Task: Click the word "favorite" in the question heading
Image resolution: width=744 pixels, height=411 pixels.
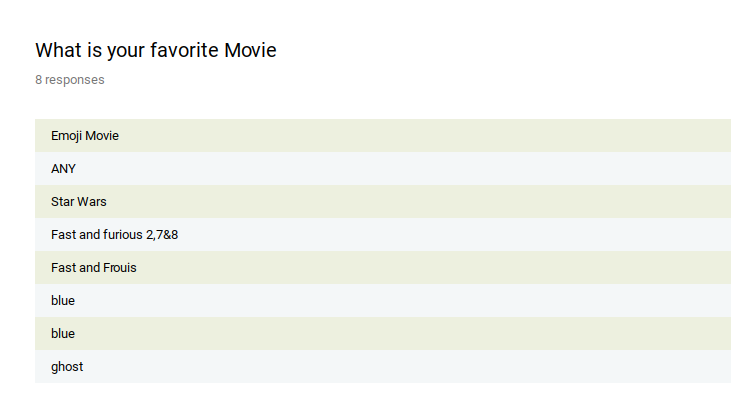Action: [184, 50]
